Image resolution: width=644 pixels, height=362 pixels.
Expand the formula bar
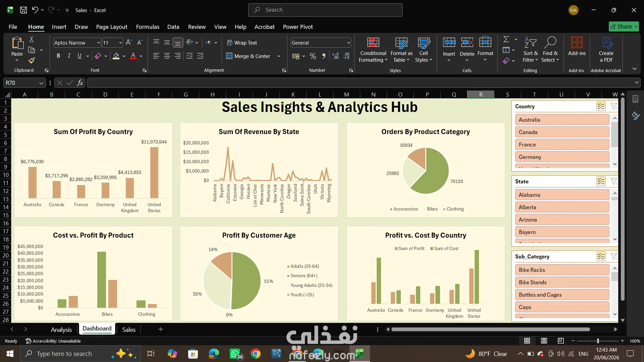click(637, 82)
